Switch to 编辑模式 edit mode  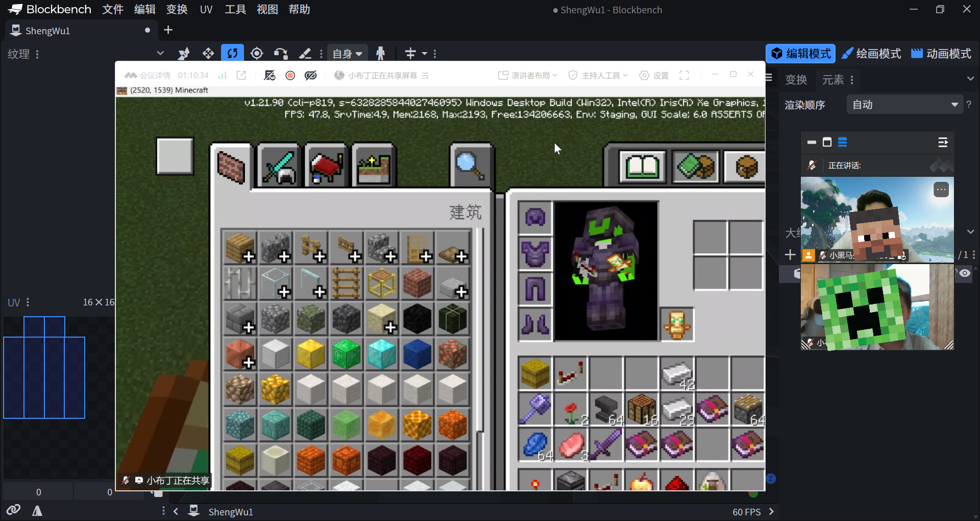coord(800,54)
